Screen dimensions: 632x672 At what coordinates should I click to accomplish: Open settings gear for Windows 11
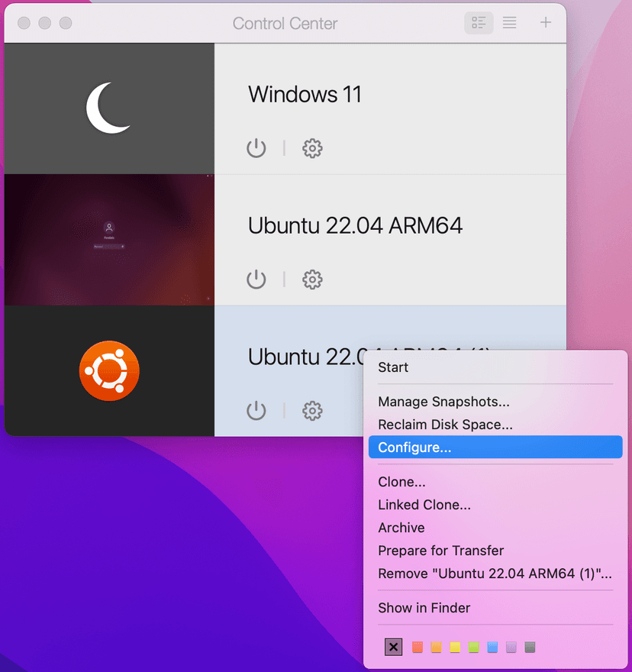312,148
